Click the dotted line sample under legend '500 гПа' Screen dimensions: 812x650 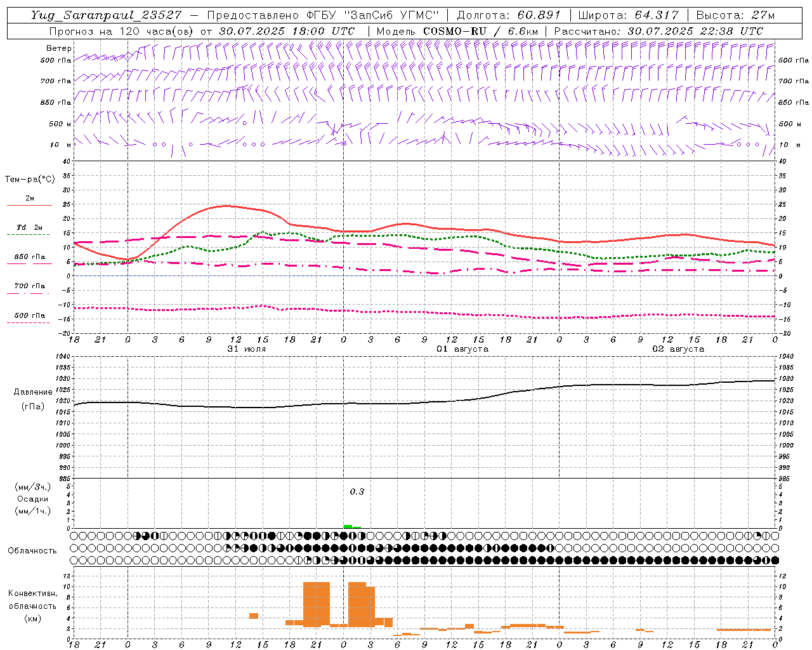pos(29,323)
